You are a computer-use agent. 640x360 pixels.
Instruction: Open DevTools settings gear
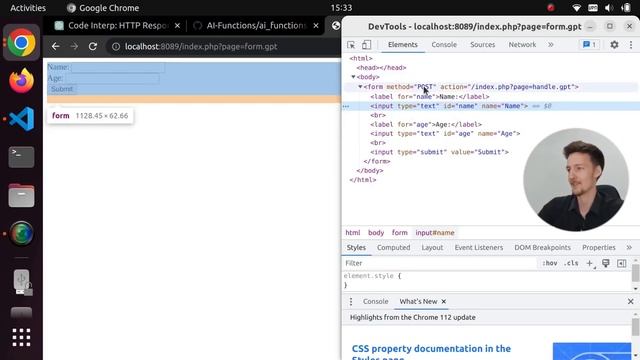pyautogui.click(x=614, y=45)
